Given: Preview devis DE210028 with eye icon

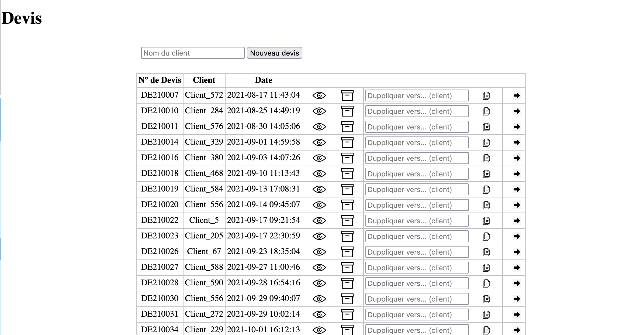Looking at the screenshot, I should tap(319, 283).
